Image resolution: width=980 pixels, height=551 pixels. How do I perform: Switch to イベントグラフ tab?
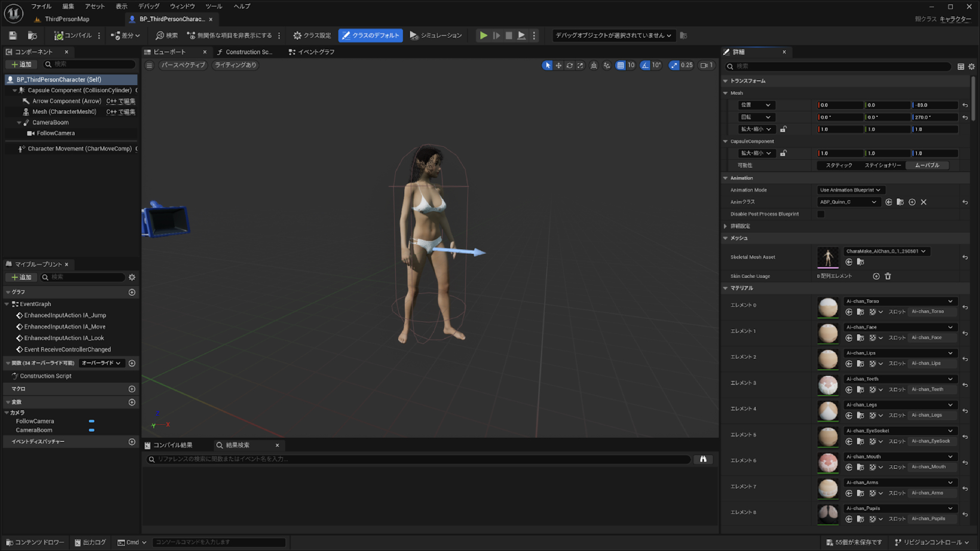(x=311, y=52)
